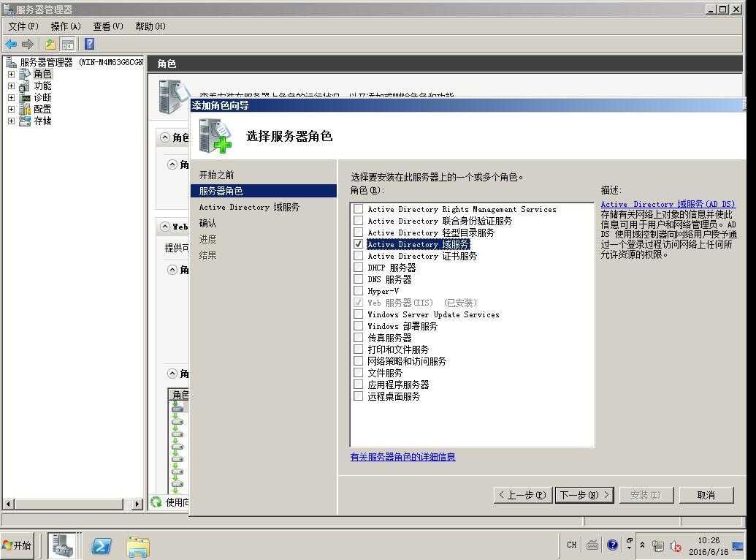The width and height of the screenshot is (756, 560).
Task: Show hidden tray icons arrow
Action: click(x=642, y=545)
